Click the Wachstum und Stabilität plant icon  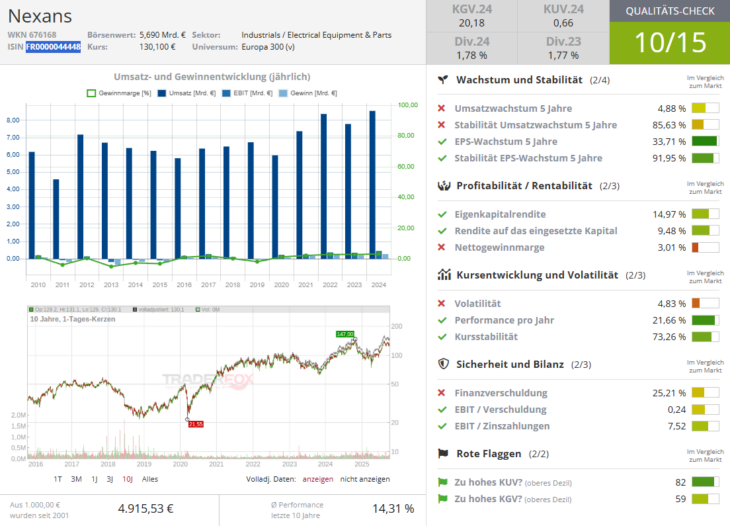tap(443, 80)
